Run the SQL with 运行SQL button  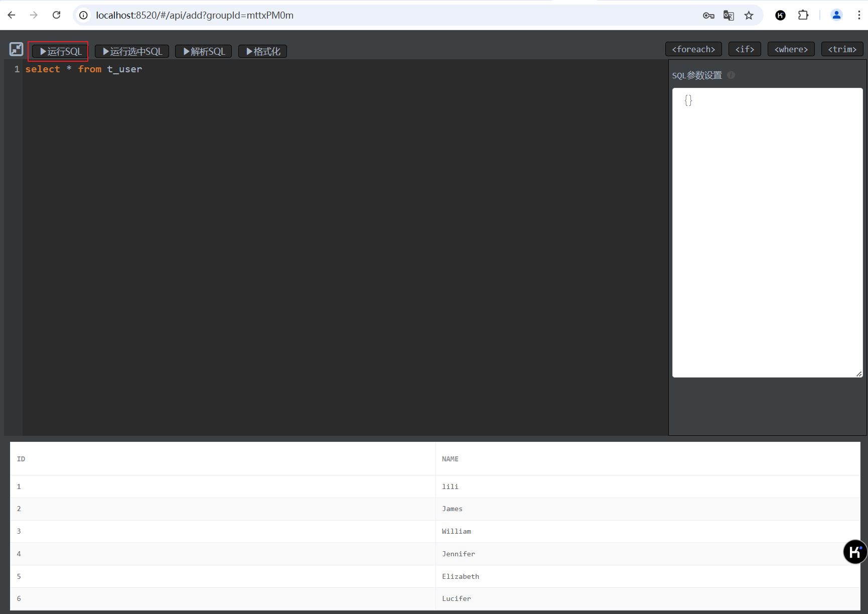60,51
